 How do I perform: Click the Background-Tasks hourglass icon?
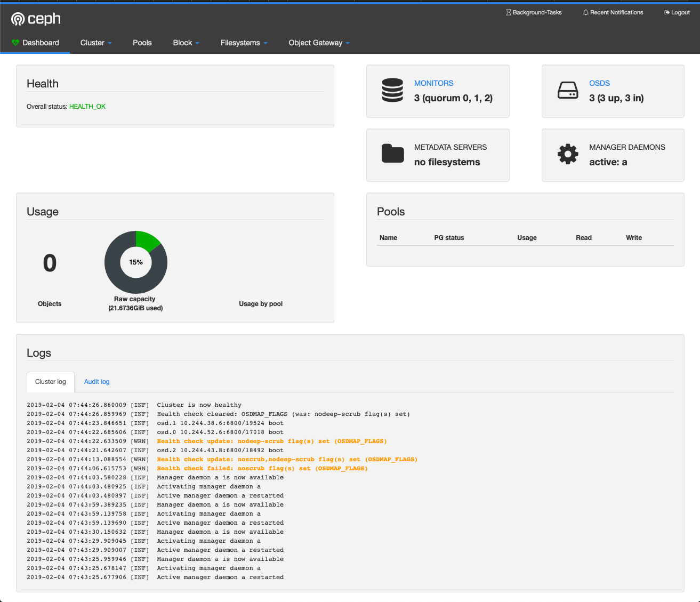(x=508, y=12)
